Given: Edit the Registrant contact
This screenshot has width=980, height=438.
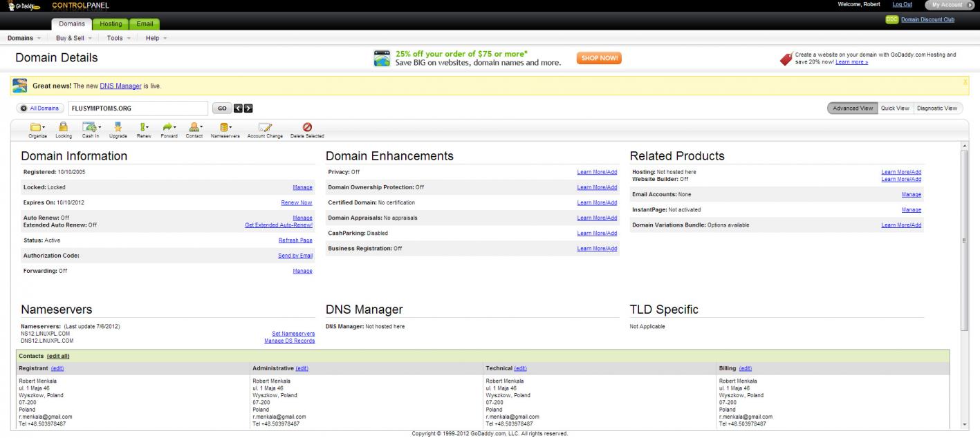Looking at the screenshot, I should pyautogui.click(x=57, y=368).
